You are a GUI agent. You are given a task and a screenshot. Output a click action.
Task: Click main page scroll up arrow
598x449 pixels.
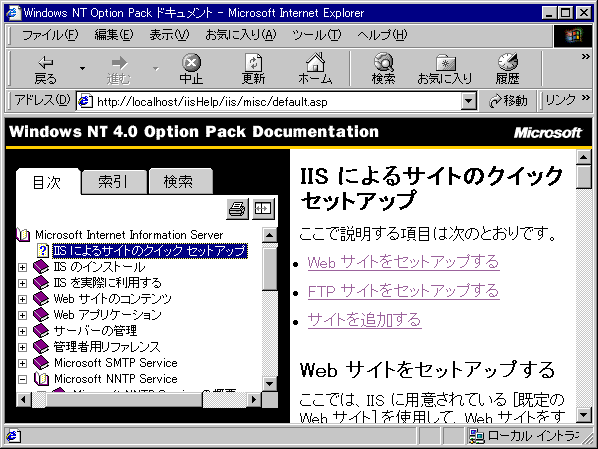[584, 157]
